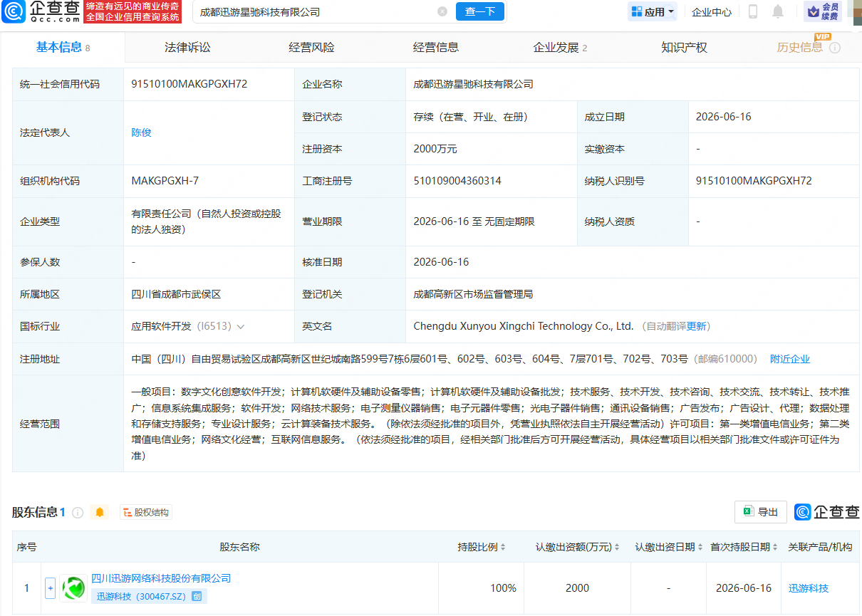Select credit code 91510100MAKGPGXH72 in first row
Viewport: 862px width, 616px height.
(189, 84)
